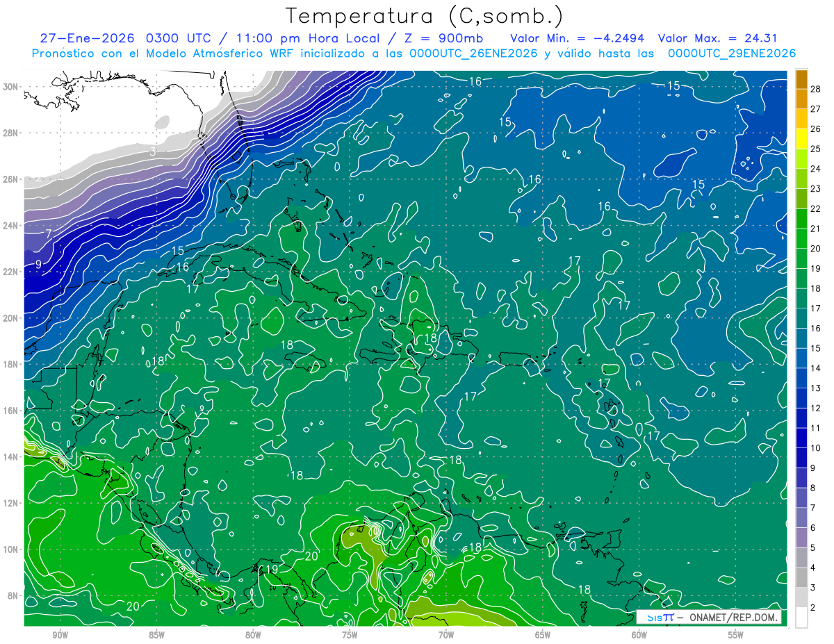Click legend color band between 23 and 24
This screenshot has height=644, width=834.
tap(801, 179)
